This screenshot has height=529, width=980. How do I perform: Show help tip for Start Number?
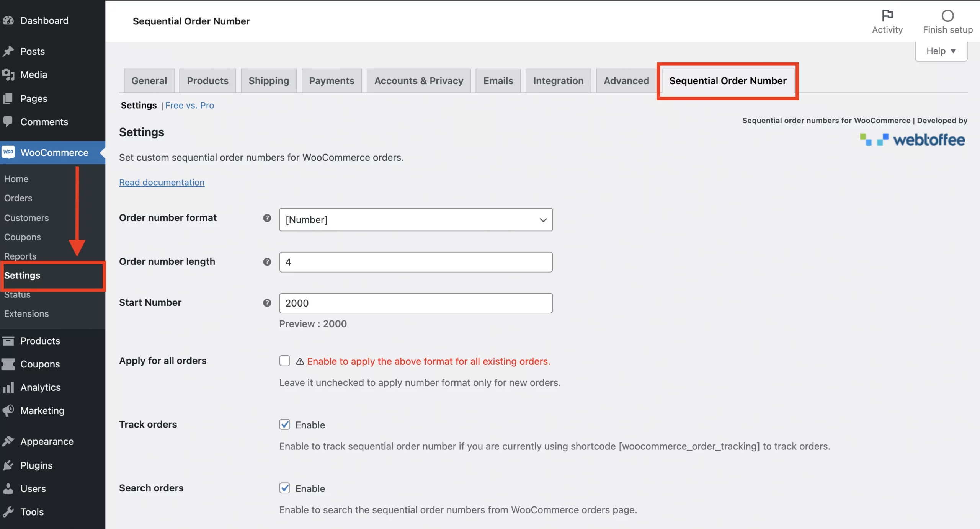267,303
